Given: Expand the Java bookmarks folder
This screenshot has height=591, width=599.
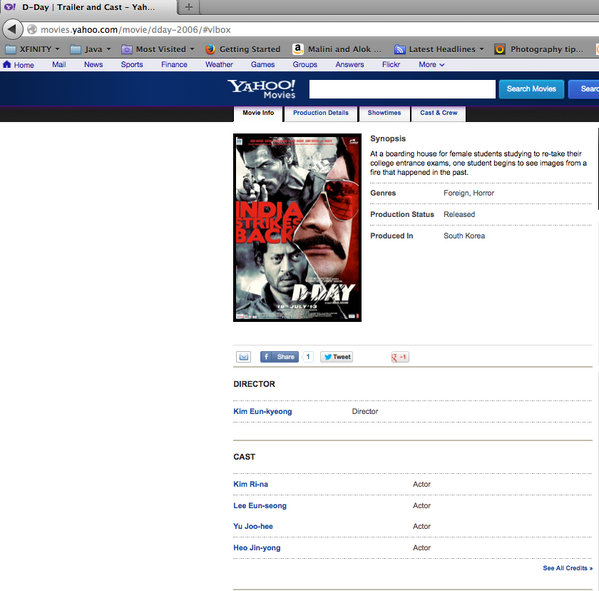Looking at the screenshot, I should (91, 49).
